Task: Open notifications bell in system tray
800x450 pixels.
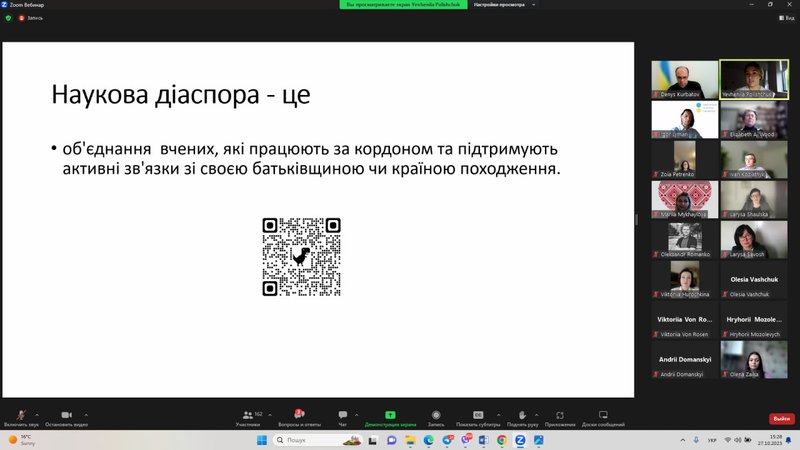Action: (789, 440)
